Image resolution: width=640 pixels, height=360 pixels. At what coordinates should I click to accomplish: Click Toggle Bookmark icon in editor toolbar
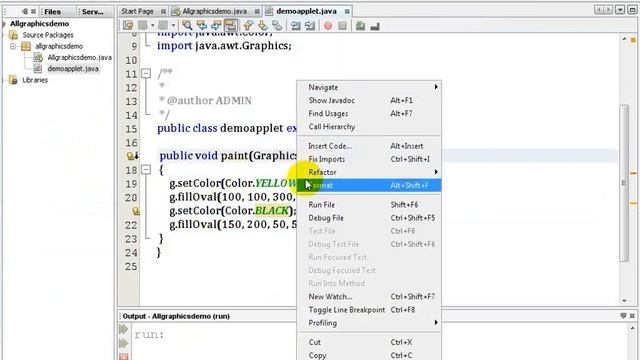point(277,26)
